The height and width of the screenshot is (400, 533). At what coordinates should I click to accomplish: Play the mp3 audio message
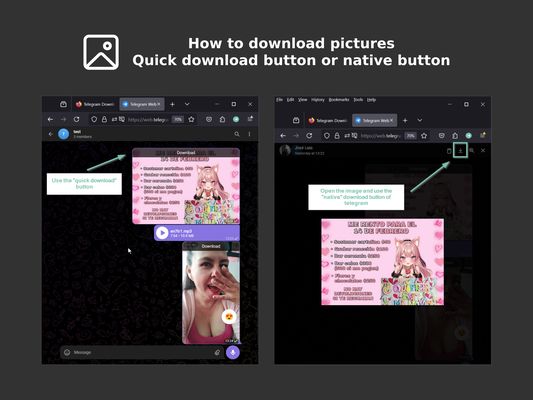tap(162, 233)
